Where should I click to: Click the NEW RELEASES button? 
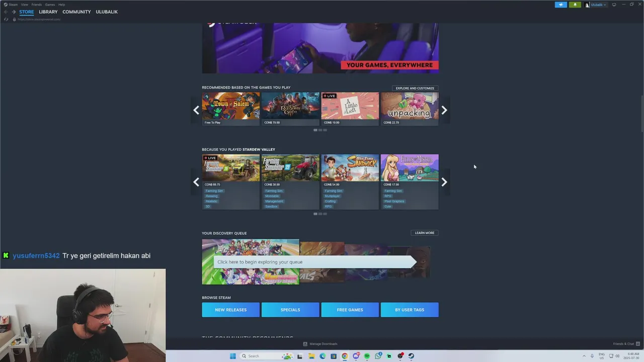pos(231,310)
